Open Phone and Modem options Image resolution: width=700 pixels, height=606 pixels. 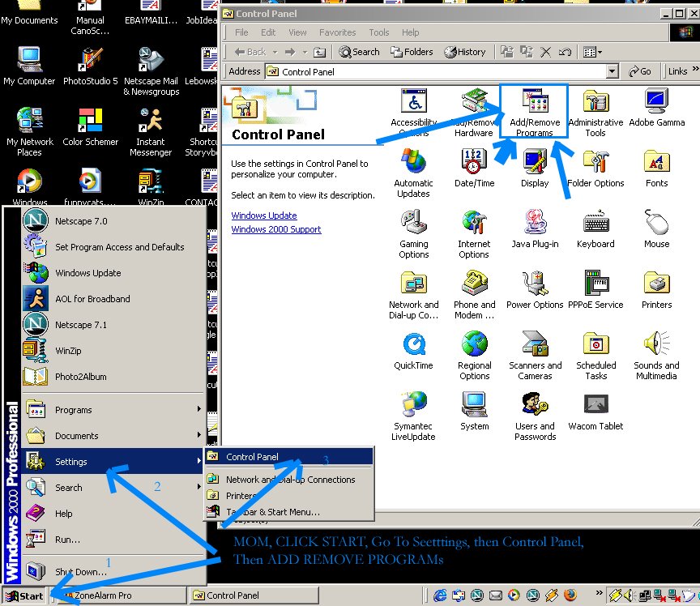(474, 295)
